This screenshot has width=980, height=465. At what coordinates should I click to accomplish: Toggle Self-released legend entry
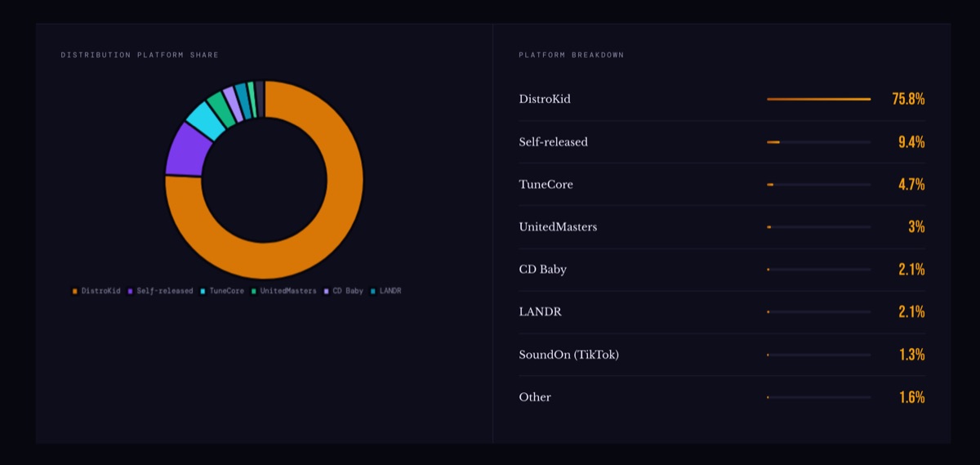161,291
